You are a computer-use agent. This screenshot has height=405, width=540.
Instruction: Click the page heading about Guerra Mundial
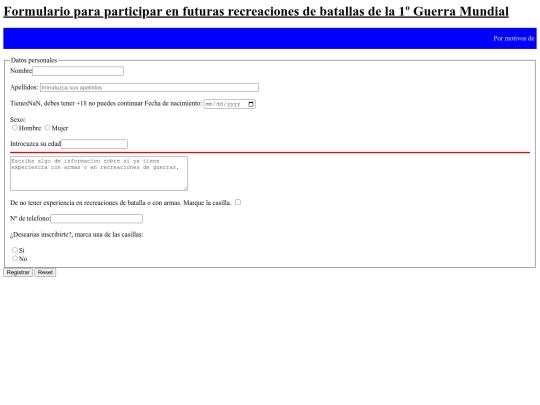[x=256, y=11]
